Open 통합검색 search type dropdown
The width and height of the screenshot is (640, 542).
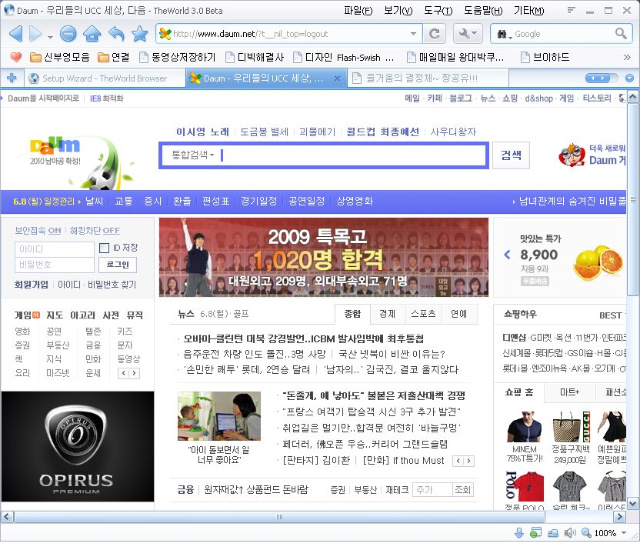coord(193,155)
